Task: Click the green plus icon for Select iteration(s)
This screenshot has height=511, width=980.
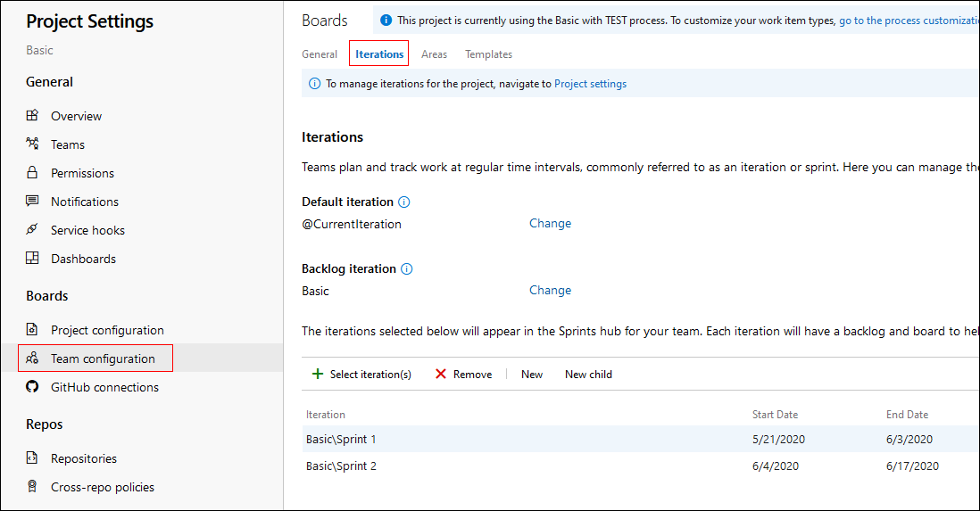Action: (x=318, y=374)
